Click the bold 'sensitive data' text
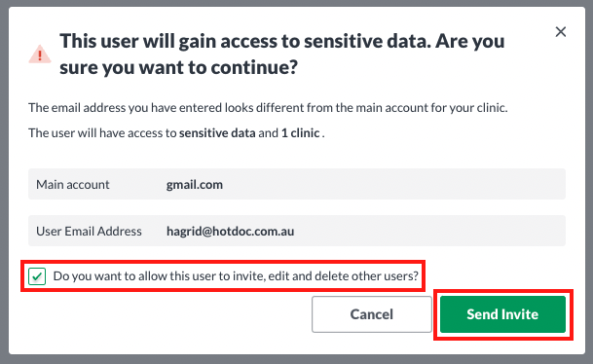The width and height of the screenshot is (593, 364). (217, 133)
